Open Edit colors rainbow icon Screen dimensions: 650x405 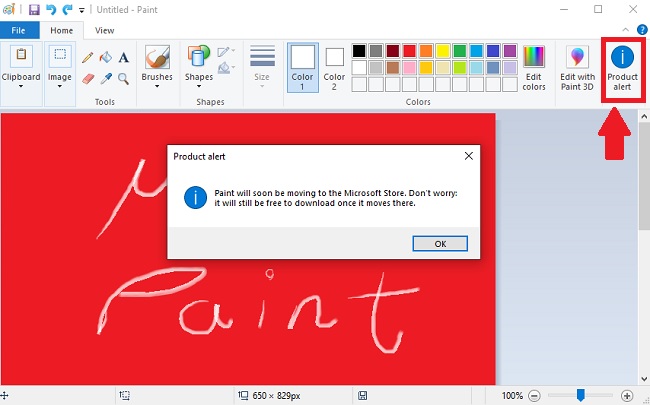(534, 57)
